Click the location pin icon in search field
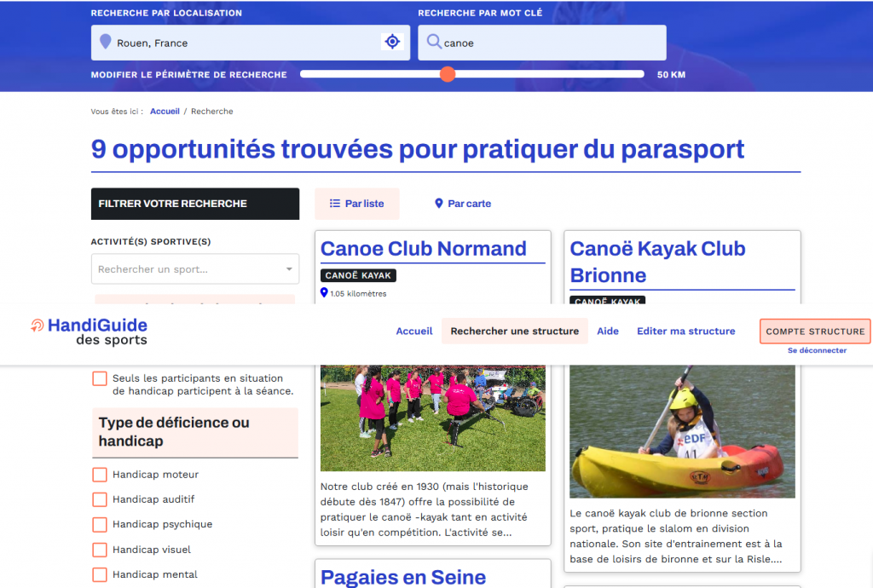 coord(106,42)
